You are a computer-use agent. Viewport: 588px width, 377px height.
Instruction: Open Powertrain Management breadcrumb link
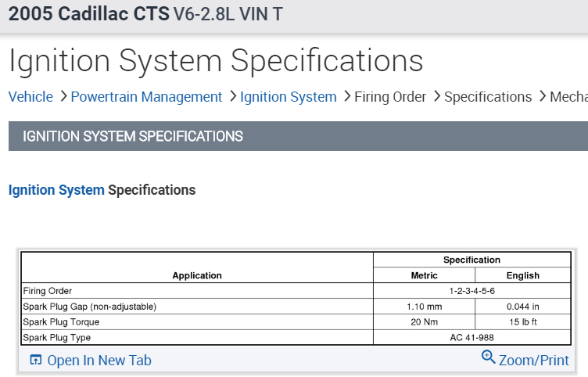coord(146,97)
